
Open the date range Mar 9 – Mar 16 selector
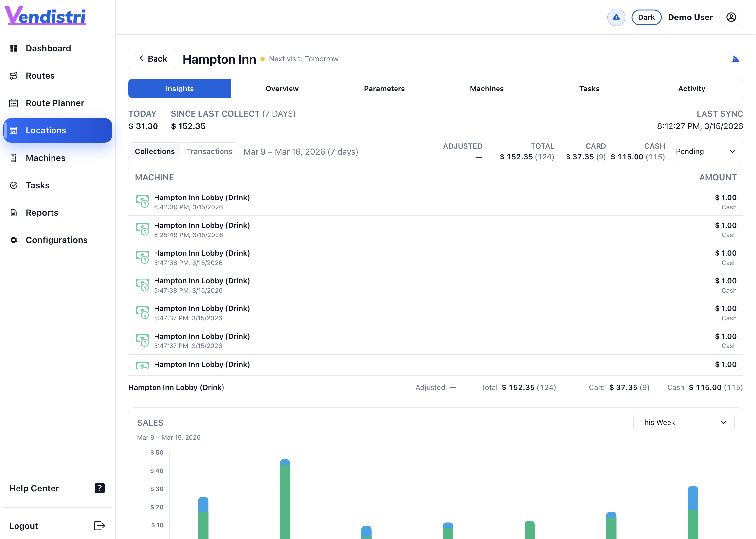point(300,151)
